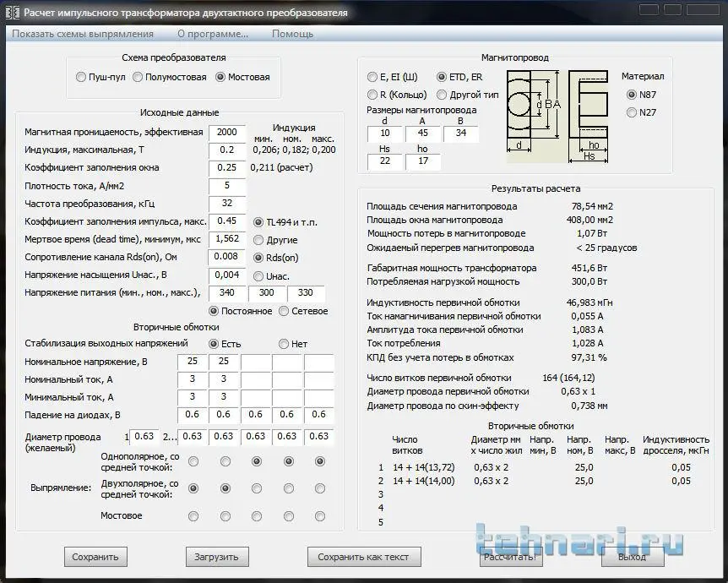Edit minimum supply voltage field 340
The image size is (728, 583).
point(227,293)
